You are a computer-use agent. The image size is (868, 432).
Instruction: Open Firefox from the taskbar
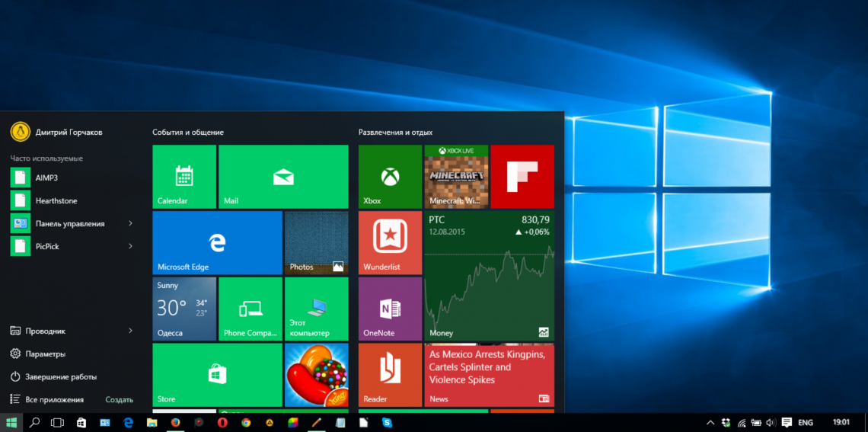(175, 422)
